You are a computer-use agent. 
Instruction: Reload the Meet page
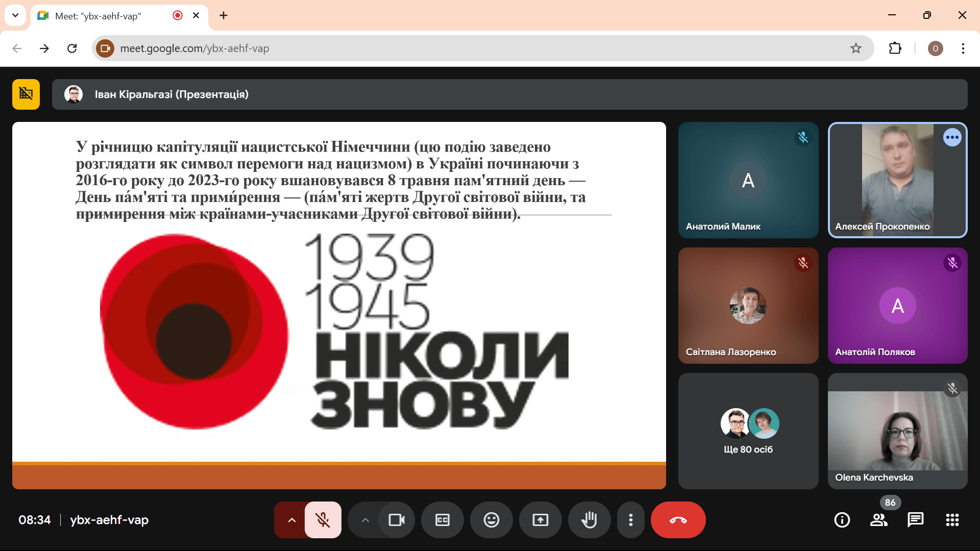[x=72, y=48]
